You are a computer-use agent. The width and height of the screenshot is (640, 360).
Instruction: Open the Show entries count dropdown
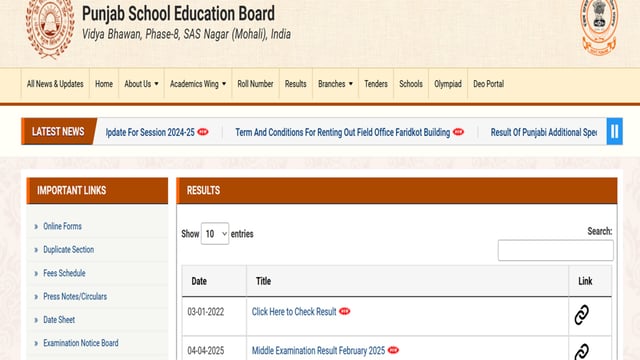pyautogui.click(x=215, y=233)
